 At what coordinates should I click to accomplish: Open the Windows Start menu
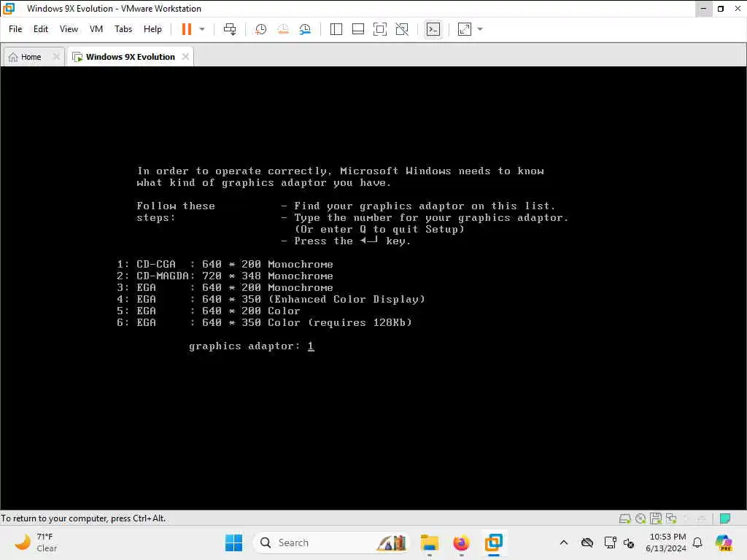point(233,542)
